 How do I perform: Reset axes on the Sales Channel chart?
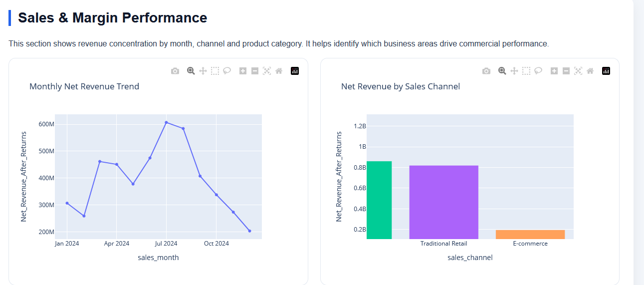590,71
